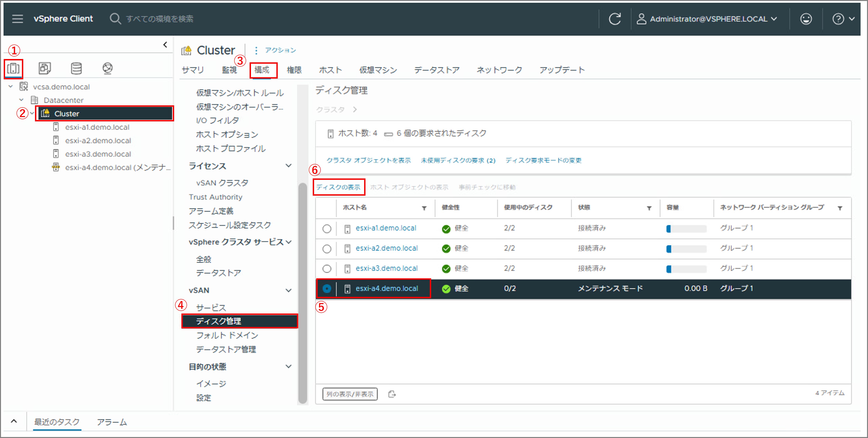Open the Storage inventory icon
Screen dimensions: 868x438
pos(76,68)
